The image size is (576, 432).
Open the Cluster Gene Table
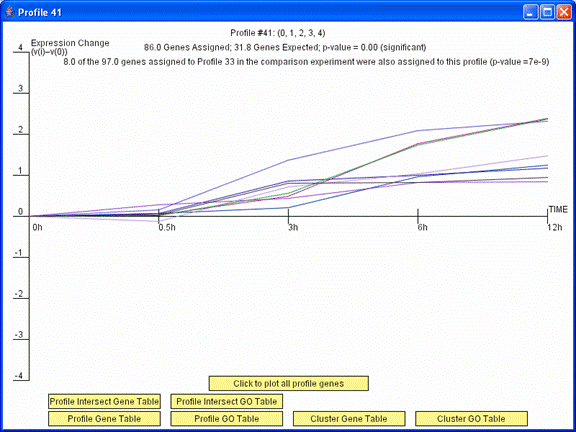point(349,418)
